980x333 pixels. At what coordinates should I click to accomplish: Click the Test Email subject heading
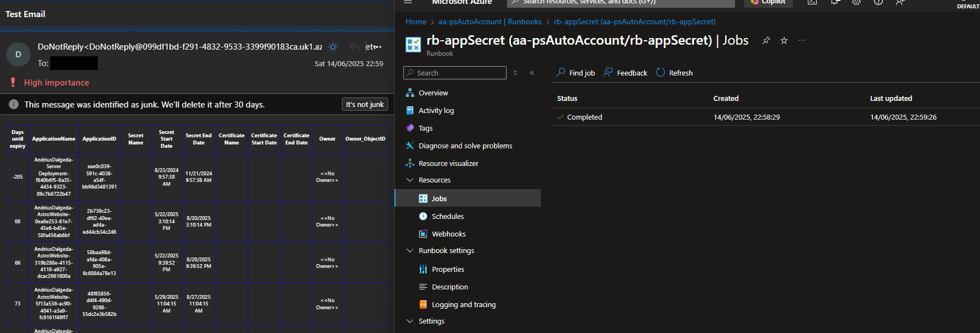coord(25,14)
